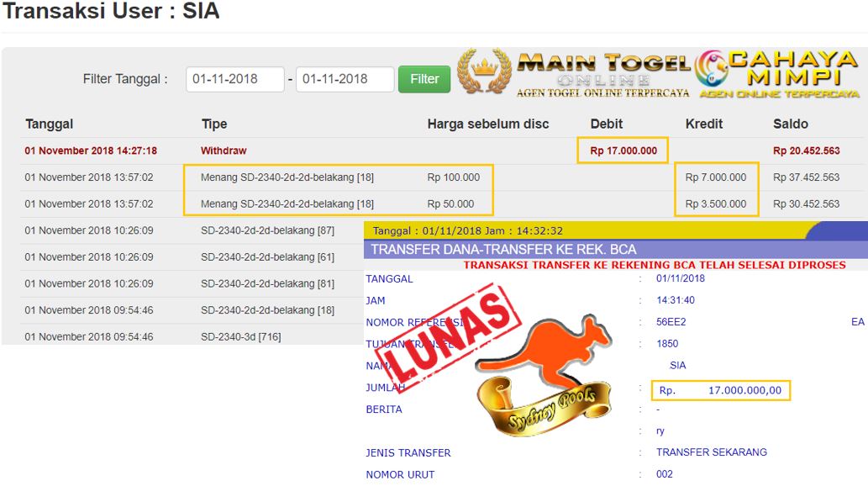Select the Withdraw transaction row
Screen dimensions: 868x486
[x=442, y=151]
